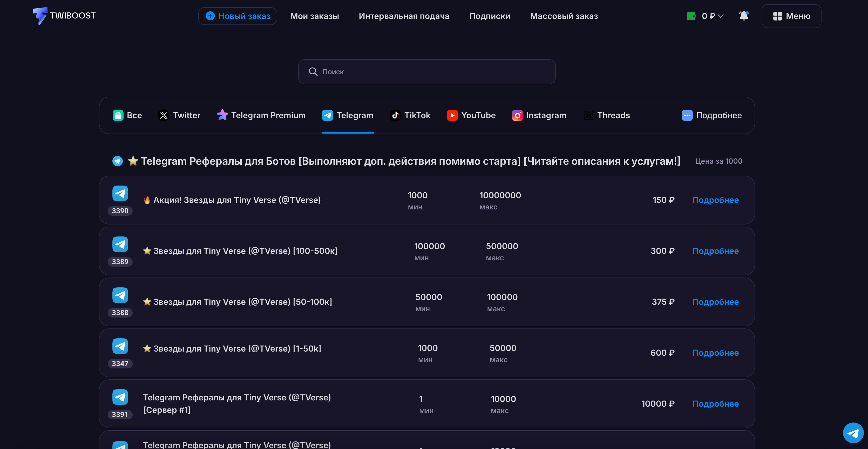Viewport: 868px width, 449px height.
Task: Select the Telegram Premium tab
Action: [x=261, y=115]
